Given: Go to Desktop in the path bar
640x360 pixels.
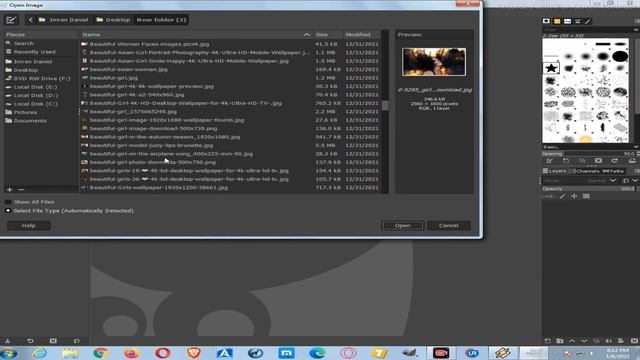Looking at the screenshot, I should (113, 20).
